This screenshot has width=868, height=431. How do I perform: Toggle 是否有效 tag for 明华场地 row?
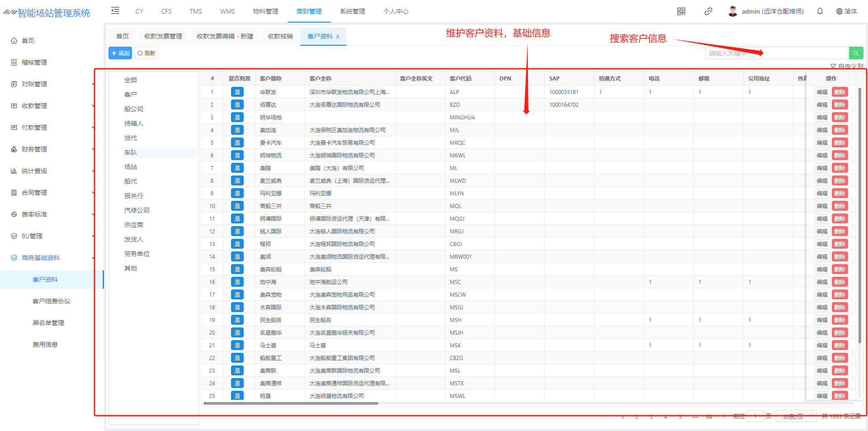pos(237,118)
